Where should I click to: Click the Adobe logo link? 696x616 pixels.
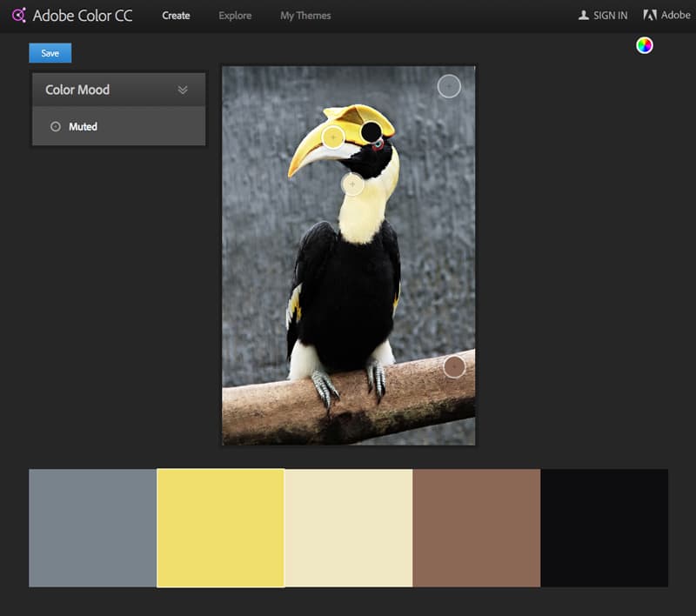click(x=666, y=15)
